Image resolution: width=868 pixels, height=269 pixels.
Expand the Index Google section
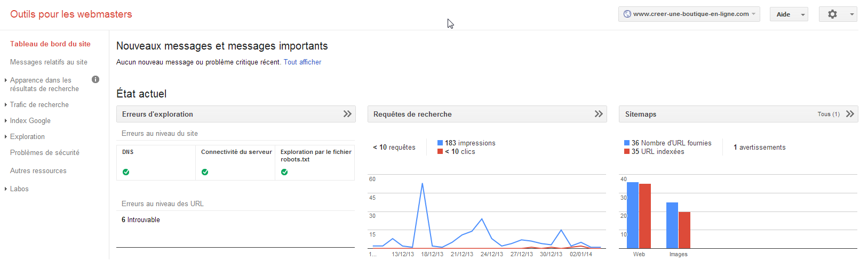[x=30, y=121]
